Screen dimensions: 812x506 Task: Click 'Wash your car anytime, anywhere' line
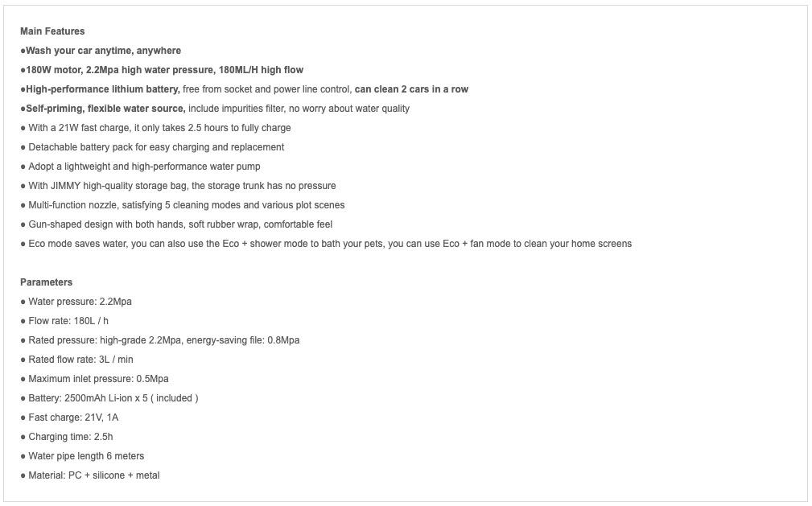pos(103,51)
